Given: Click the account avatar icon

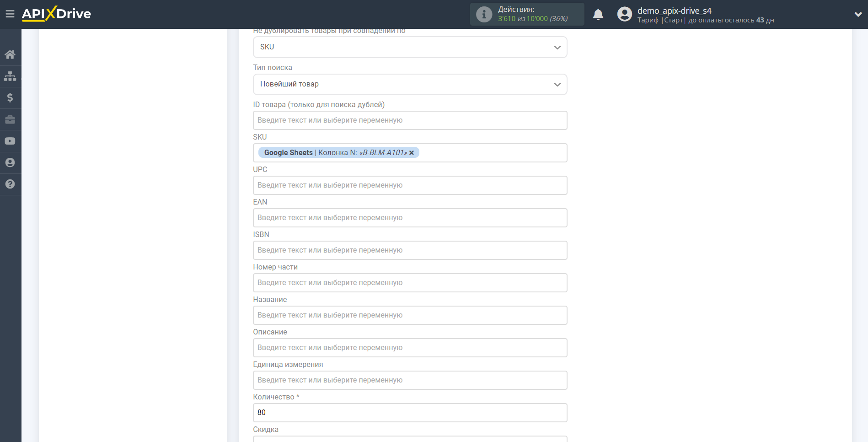Looking at the screenshot, I should tap(624, 14).
